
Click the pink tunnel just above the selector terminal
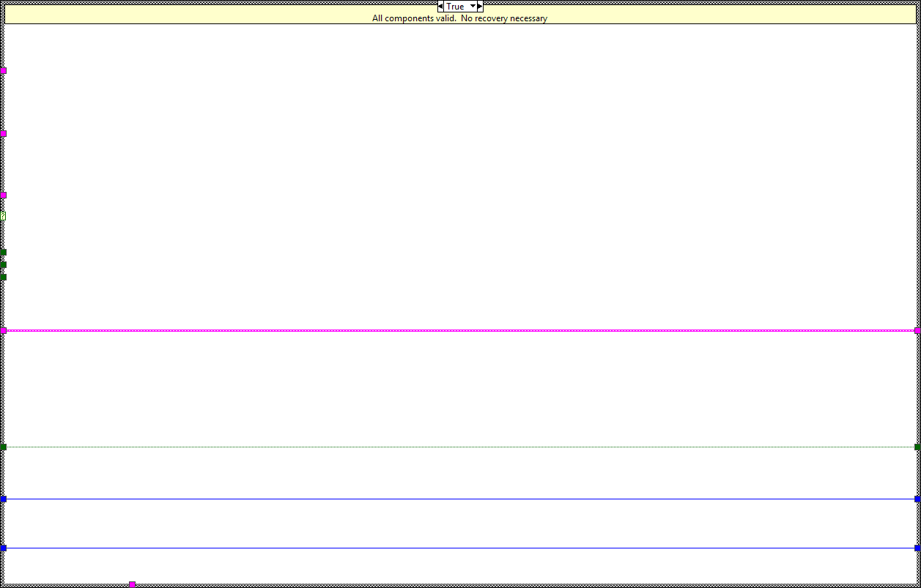[3, 196]
